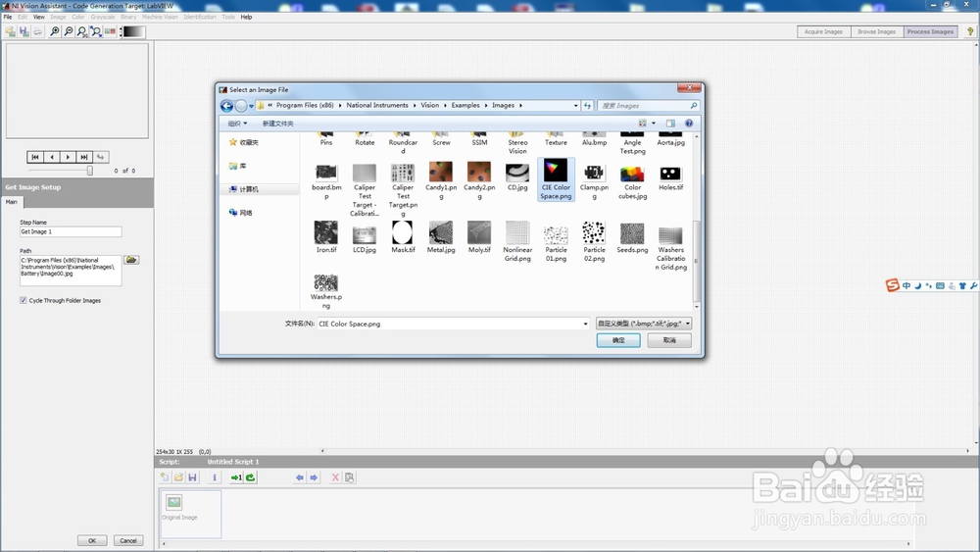The height and width of the screenshot is (552, 980).
Task: Click the search Images field
Action: point(648,106)
